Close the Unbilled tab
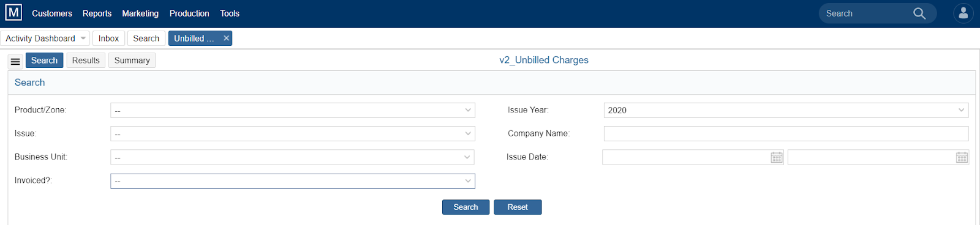980x225 pixels. [x=226, y=38]
